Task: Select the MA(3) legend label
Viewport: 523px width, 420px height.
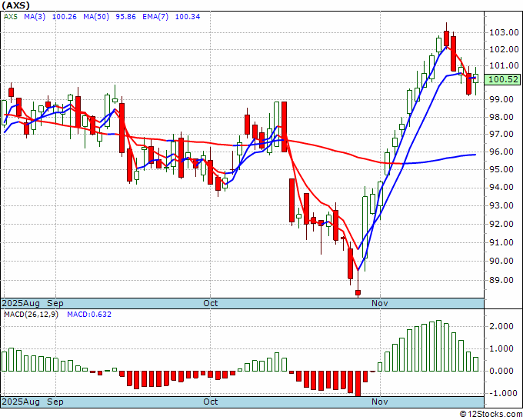Action: pyautogui.click(x=35, y=17)
